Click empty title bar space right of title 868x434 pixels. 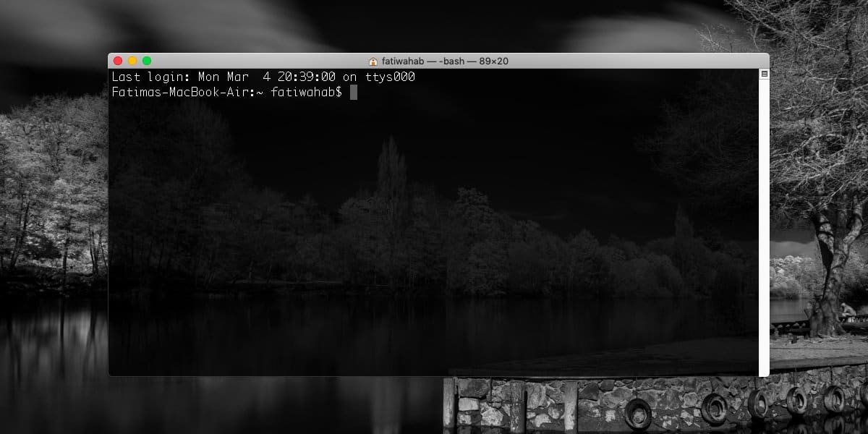coord(637,61)
